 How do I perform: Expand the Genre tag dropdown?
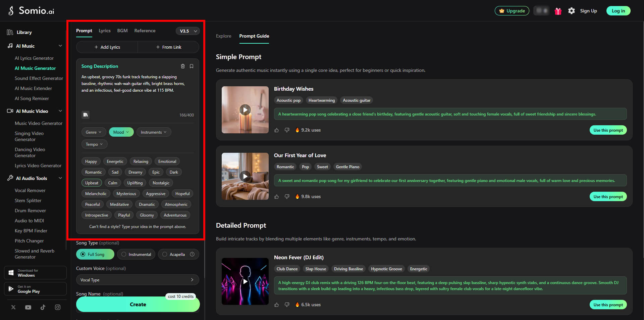click(94, 132)
